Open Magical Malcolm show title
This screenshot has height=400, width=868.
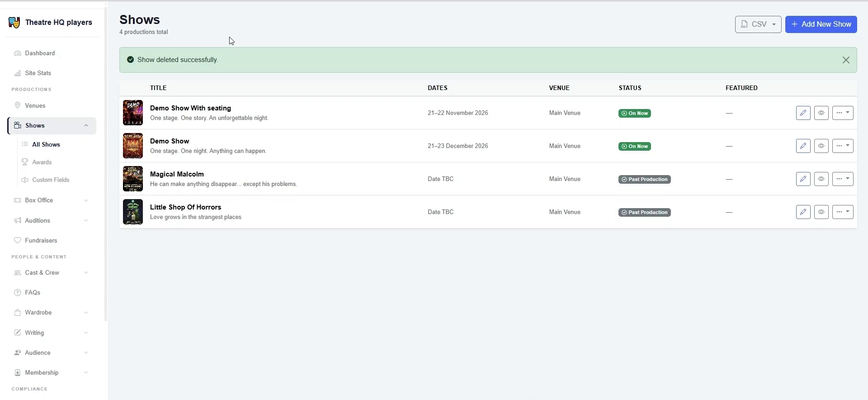177,174
